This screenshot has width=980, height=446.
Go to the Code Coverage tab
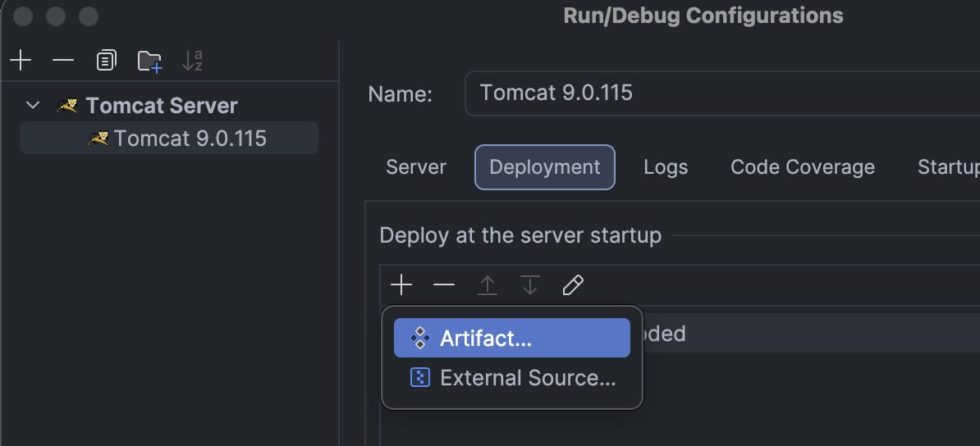[802, 167]
